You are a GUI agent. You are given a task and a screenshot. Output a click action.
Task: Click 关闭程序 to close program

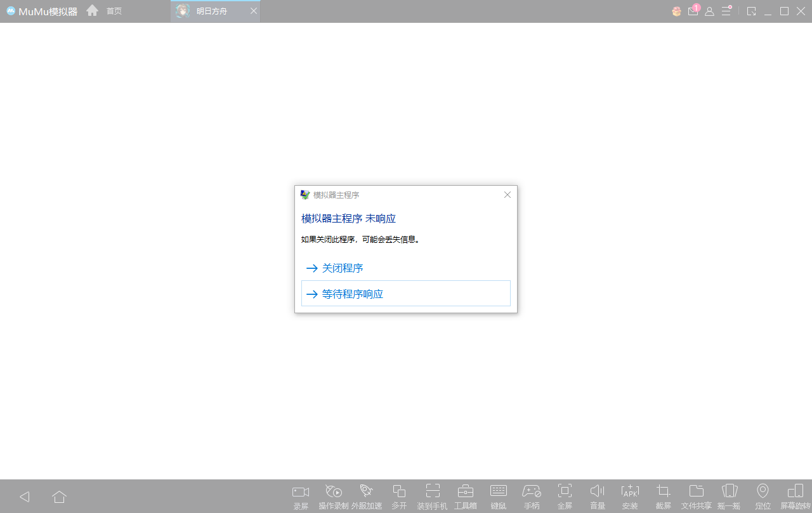(x=406, y=268)
